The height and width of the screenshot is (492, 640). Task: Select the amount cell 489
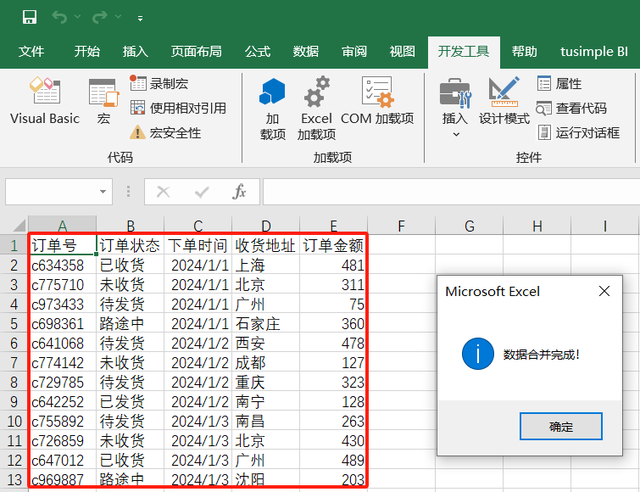pyautogui.click(x=333, y=461)
